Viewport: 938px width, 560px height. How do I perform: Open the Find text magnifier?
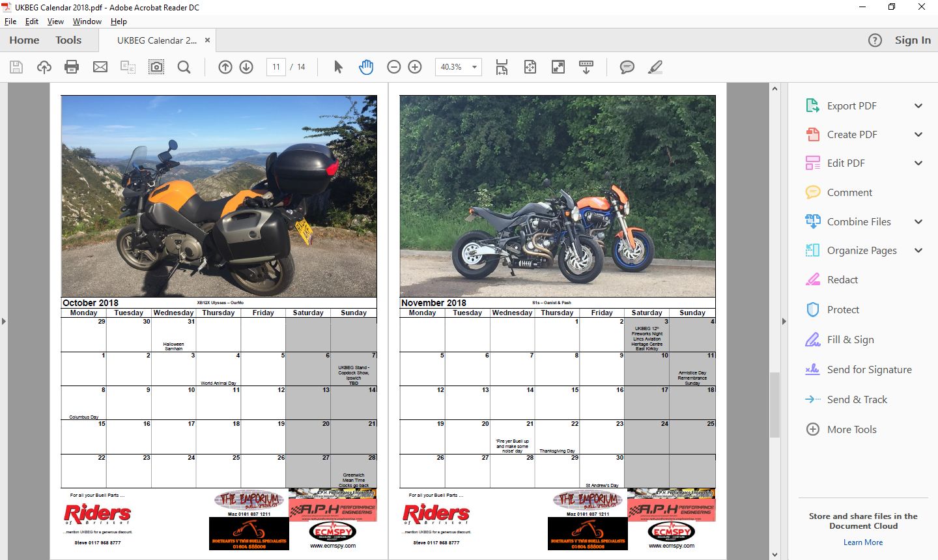tap(184, 67)
